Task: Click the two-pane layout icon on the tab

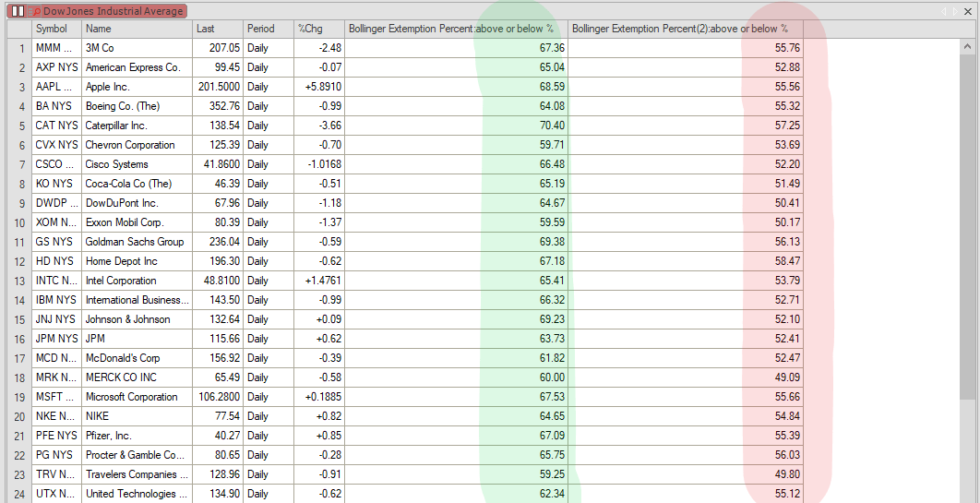Action: click(x=18, y=11)
